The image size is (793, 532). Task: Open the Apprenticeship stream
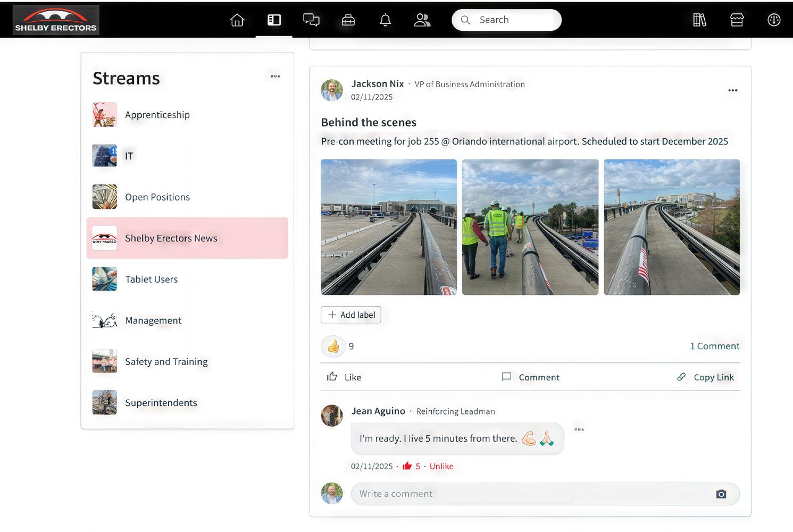pyautogui.click(x=187, y=115)
